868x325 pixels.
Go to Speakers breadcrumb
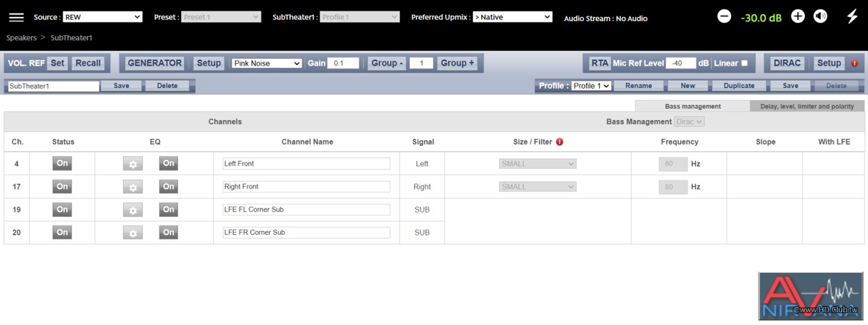[x=21, y=38]
